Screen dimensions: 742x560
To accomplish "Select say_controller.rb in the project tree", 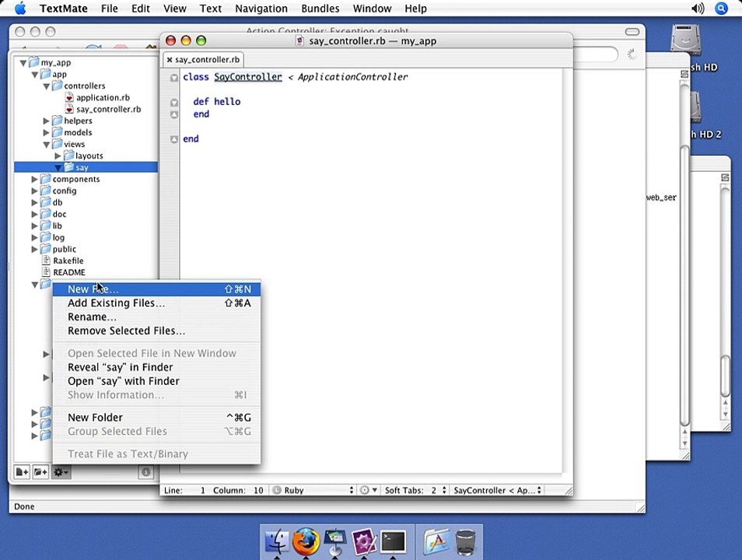I will [x=108, y=110].
